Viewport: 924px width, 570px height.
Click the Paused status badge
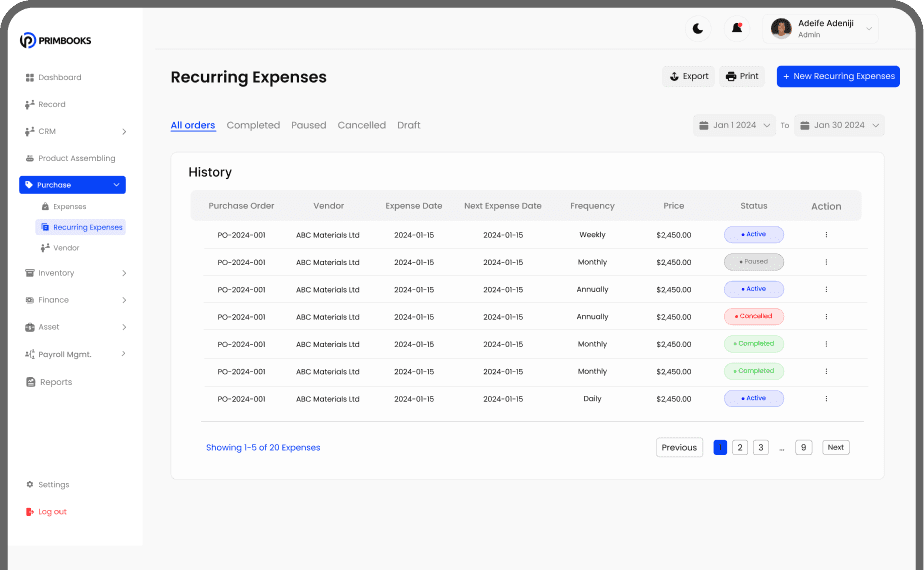tap(754, 262)
